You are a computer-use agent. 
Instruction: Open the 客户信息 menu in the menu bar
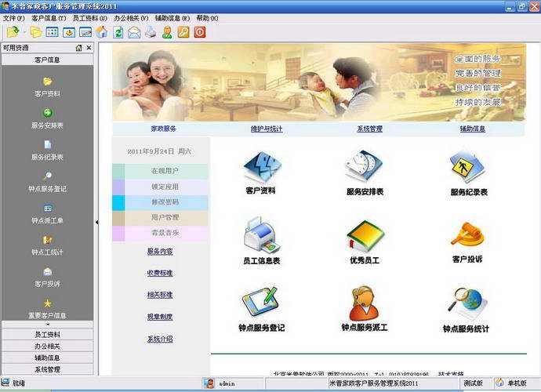(x=49, y=18)
